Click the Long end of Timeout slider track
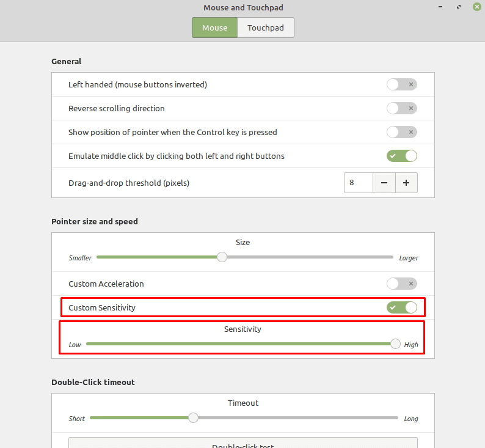This screenshot has height=448, width=485. point(395,417)
